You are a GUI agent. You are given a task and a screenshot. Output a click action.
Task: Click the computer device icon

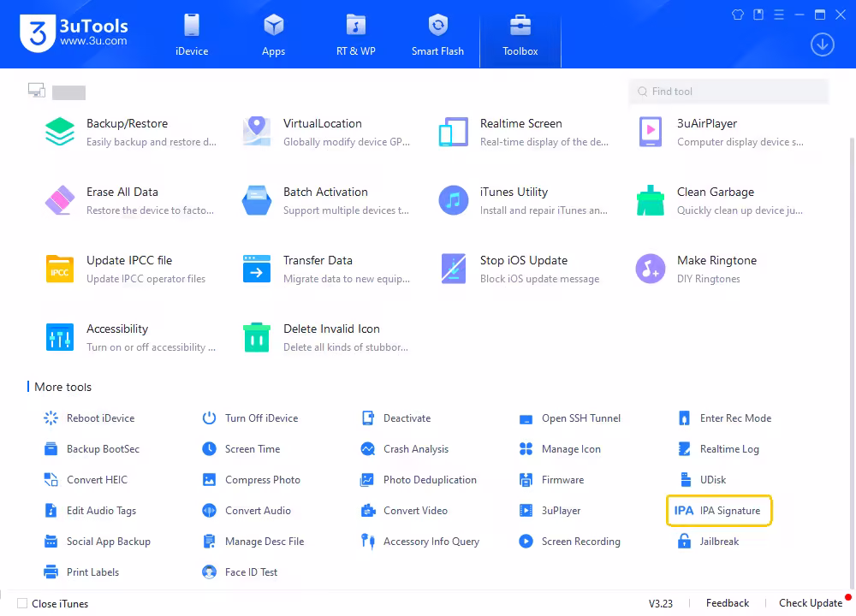coord(37,90)
